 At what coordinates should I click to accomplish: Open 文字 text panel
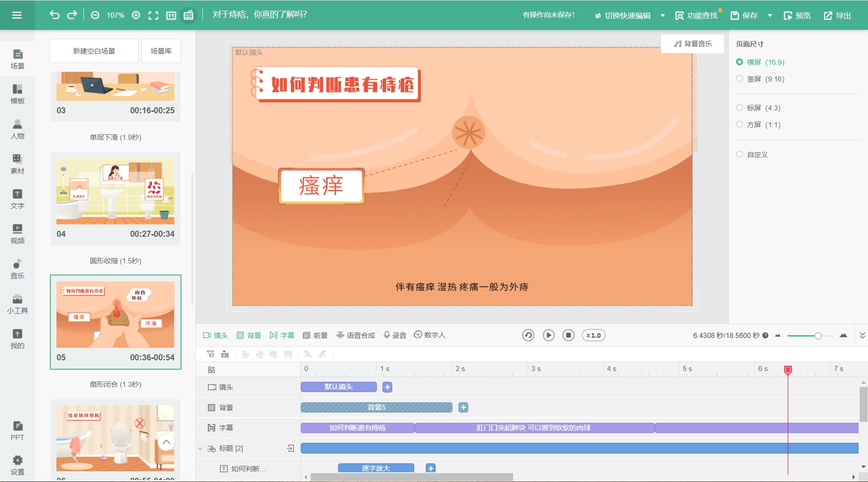coord(17,199)
